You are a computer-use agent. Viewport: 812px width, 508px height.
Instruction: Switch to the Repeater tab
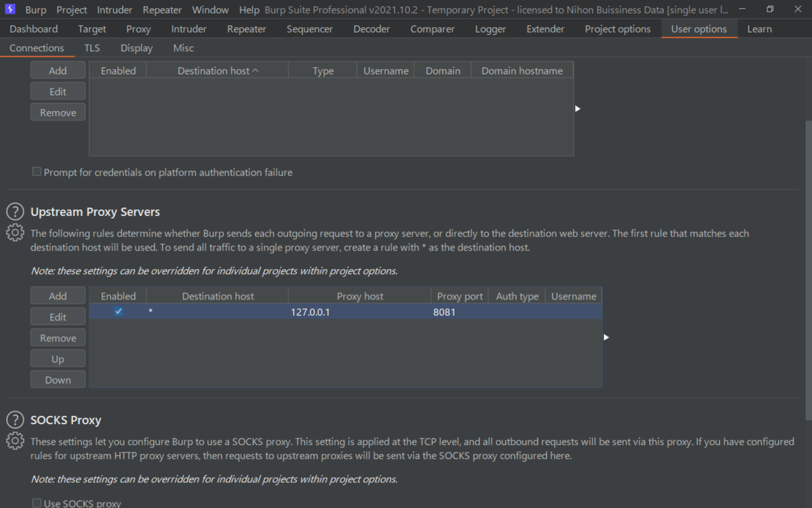tap(247, 29)
